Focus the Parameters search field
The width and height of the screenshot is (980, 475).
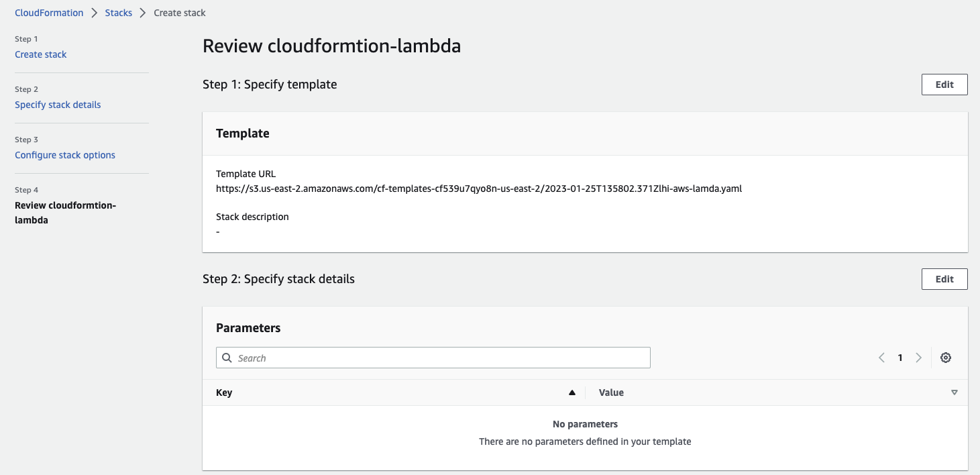[x=433, y=358]
